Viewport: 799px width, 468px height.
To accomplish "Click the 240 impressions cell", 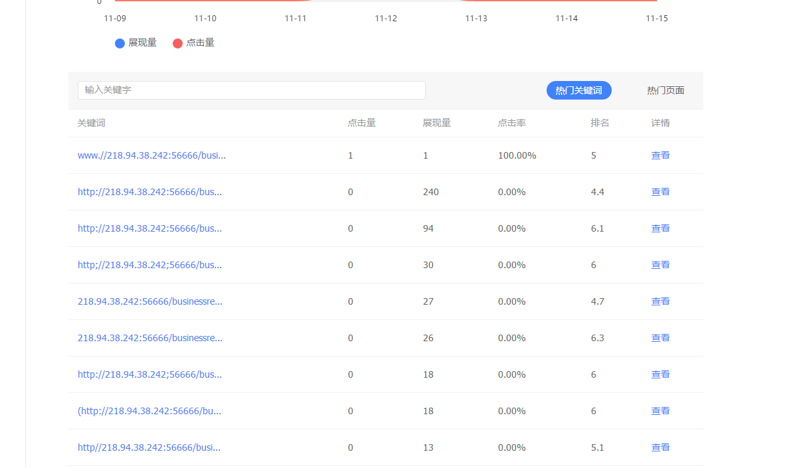I will coord(431,192).
